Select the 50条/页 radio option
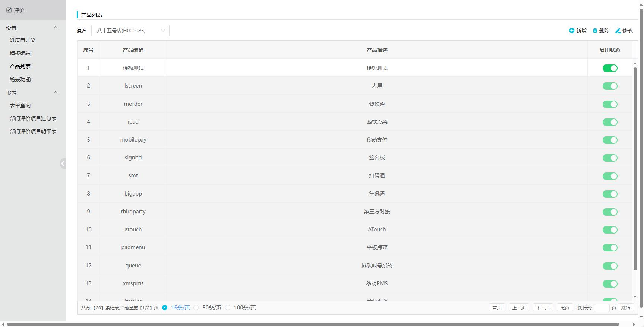The height and width of the screenshot is (327, 644). pos(196,308)
